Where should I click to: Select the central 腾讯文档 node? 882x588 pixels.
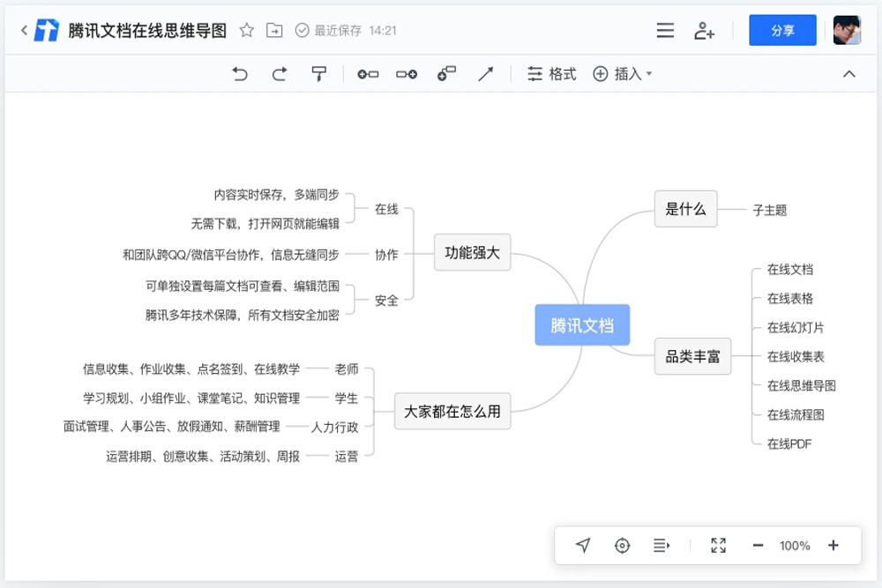coord(582,325)
